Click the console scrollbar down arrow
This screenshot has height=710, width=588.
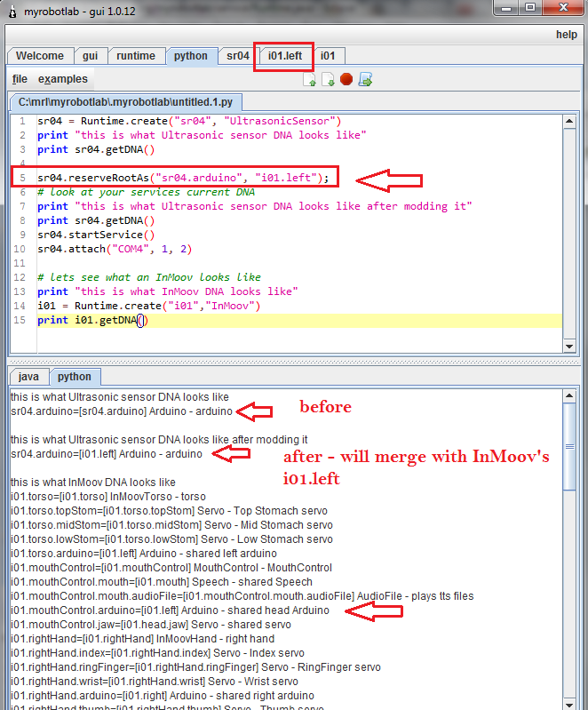tap(569, 704)
